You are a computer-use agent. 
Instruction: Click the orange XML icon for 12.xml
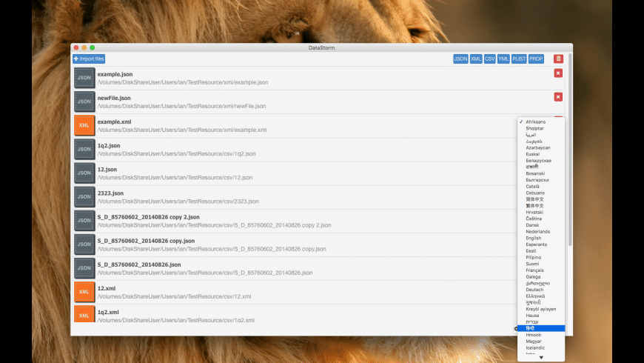point(84,293)
